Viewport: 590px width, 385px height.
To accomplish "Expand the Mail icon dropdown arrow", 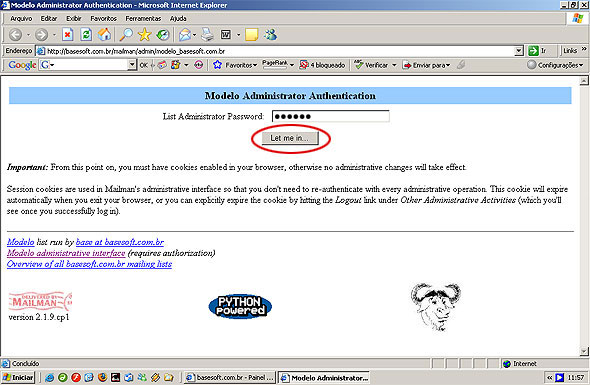I will point(194,35).
